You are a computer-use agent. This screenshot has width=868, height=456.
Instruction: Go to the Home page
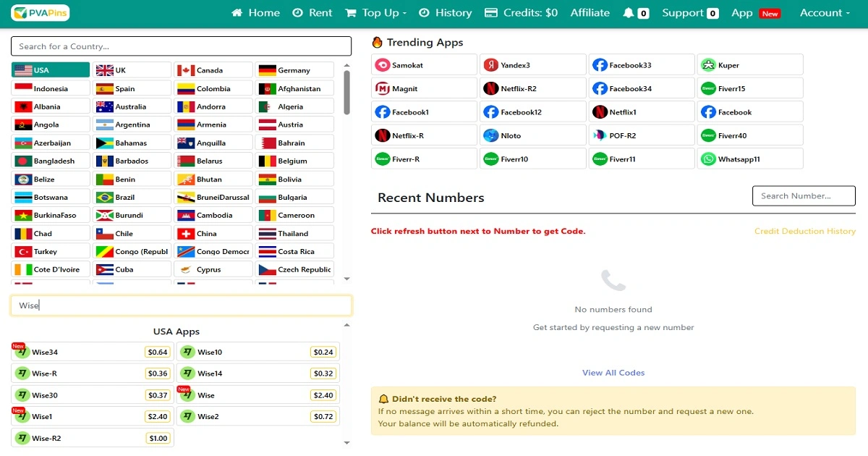pyautogui.click(x=255, y=13)
